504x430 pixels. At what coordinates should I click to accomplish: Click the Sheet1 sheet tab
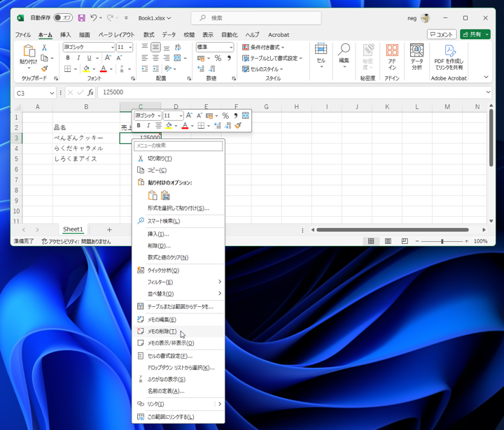tap(73, 229)
